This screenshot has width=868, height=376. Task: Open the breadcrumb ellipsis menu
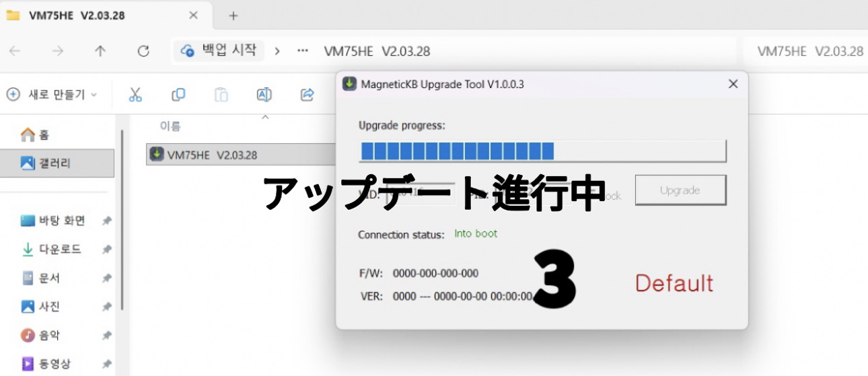(303, 51)
